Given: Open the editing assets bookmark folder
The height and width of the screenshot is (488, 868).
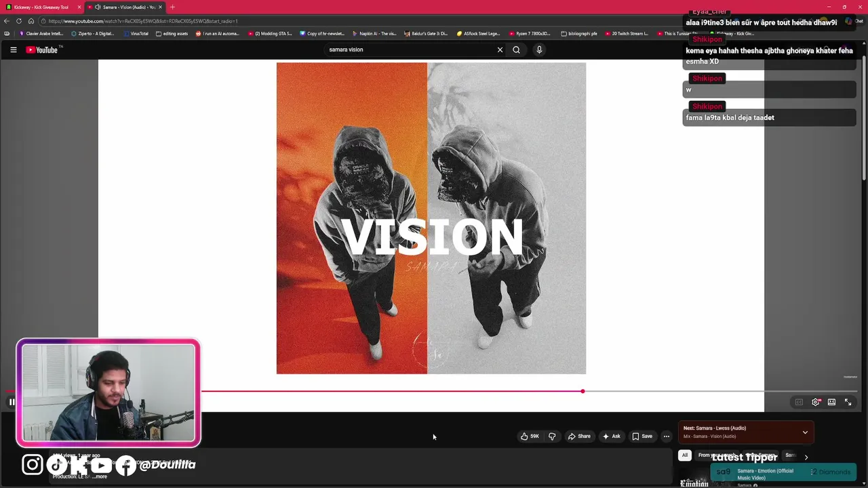Looking at the screenshot, I should click(x=172, y=33).
